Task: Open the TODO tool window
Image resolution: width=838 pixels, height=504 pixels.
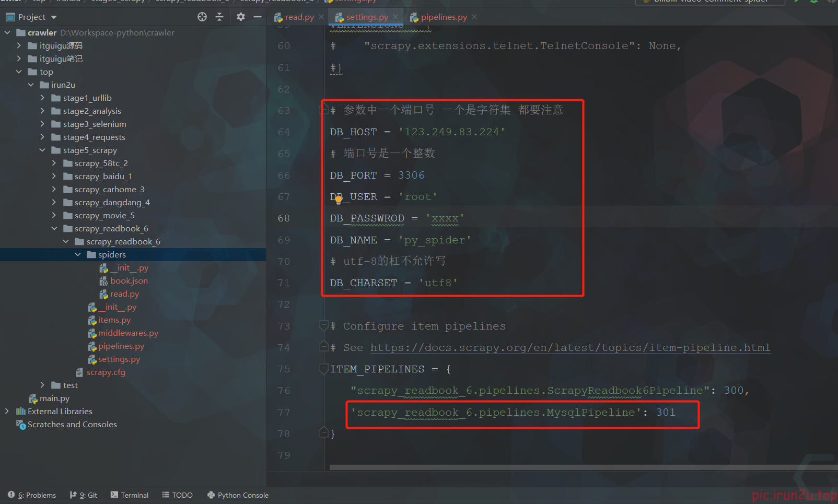Action: pos(177,495)
